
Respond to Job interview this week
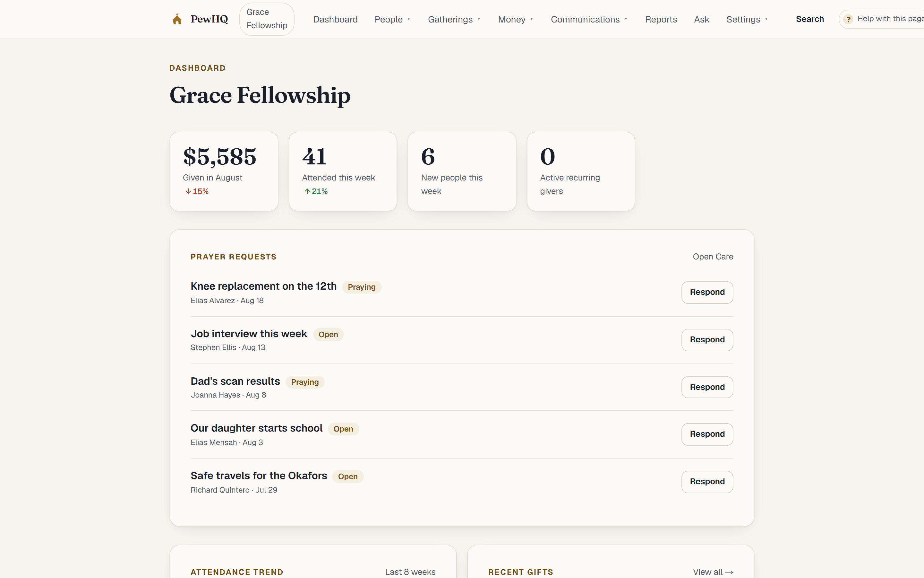pyautogui.click(x=707, y=340)
